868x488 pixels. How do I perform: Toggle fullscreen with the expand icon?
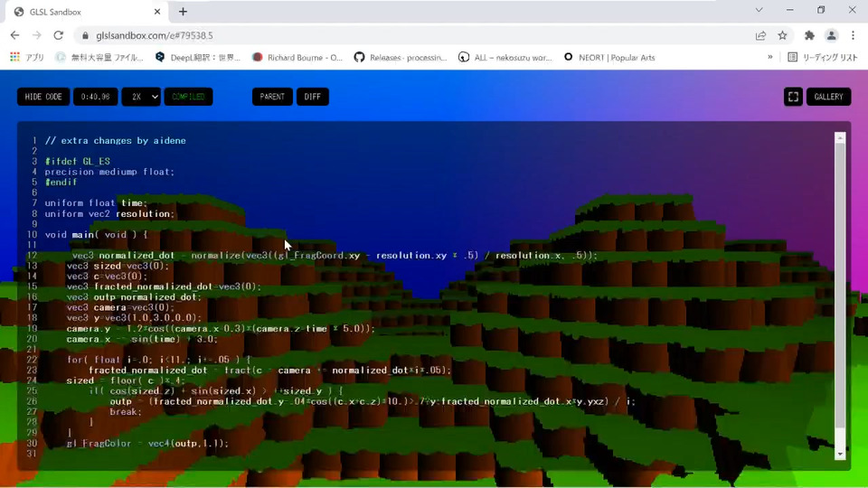click(793, 97)
